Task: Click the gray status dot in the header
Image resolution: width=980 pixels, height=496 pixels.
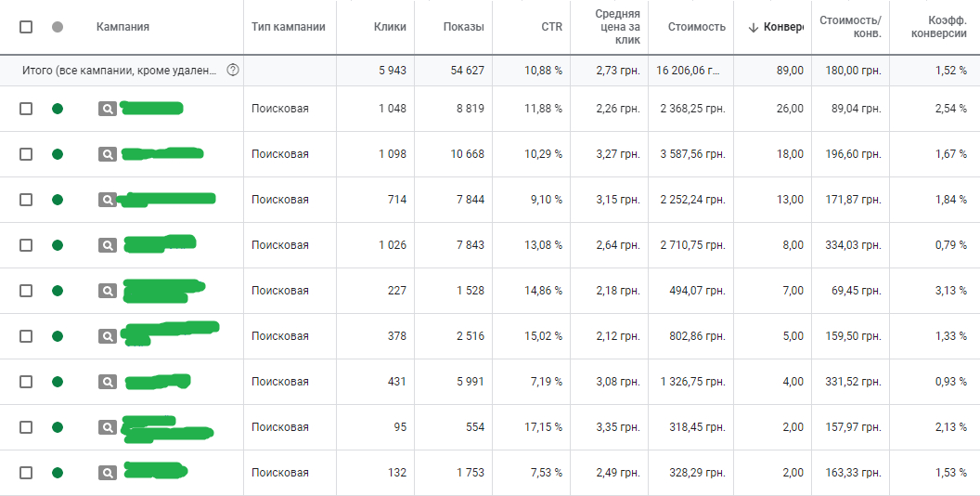Action: coord(58,27)
